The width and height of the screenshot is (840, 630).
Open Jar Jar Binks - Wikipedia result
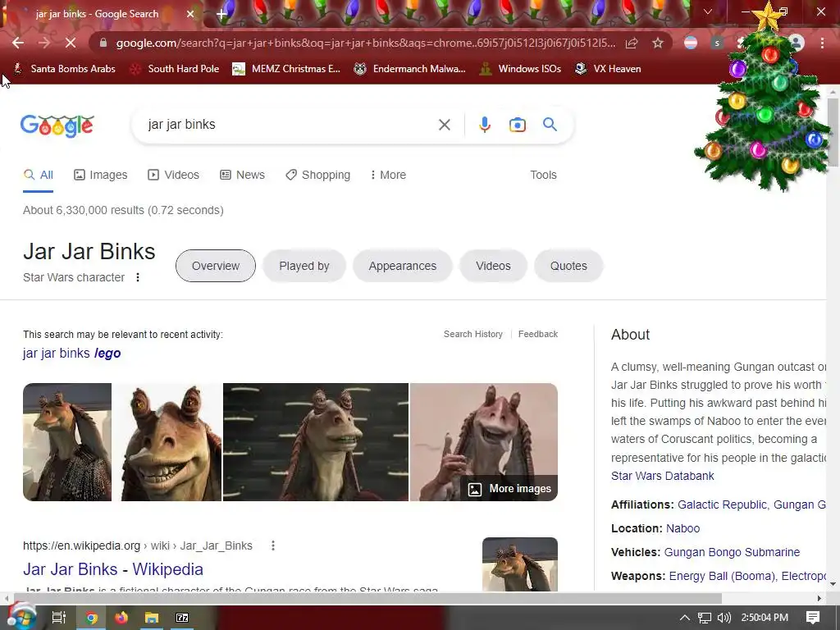pos(113,569)
